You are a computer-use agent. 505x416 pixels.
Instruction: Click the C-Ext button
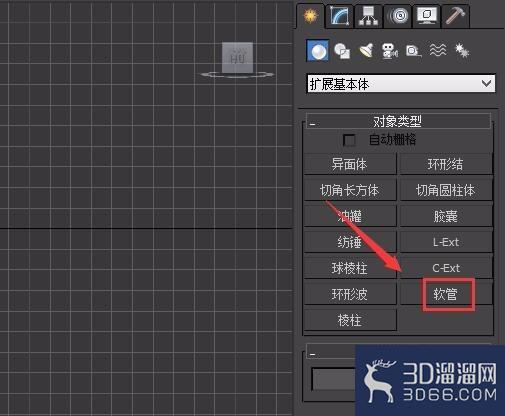click(x=446, y=268)
